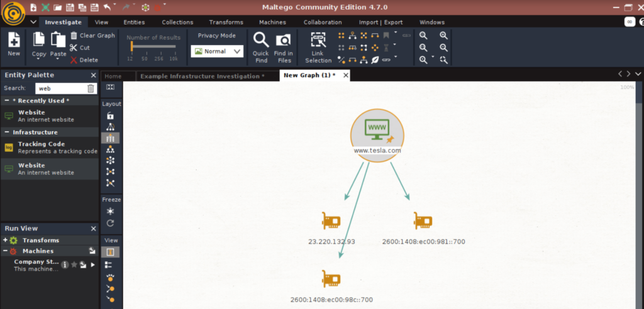Clear the palette search with trash icon
The height and width of the screenshot is (309, 644).
(91, 88)
